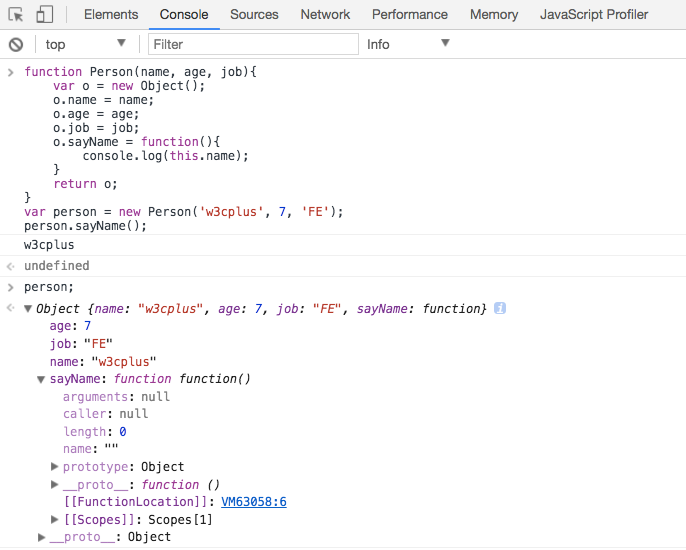
Task: Select the caller: null row
Action: pos(105,414)
